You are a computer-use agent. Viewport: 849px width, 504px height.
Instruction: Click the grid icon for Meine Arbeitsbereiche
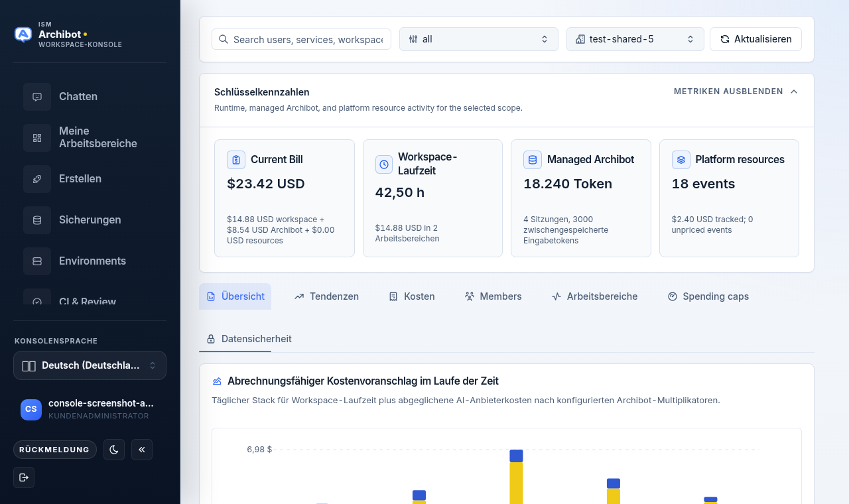pyautogui.click(x=37, y=138)
